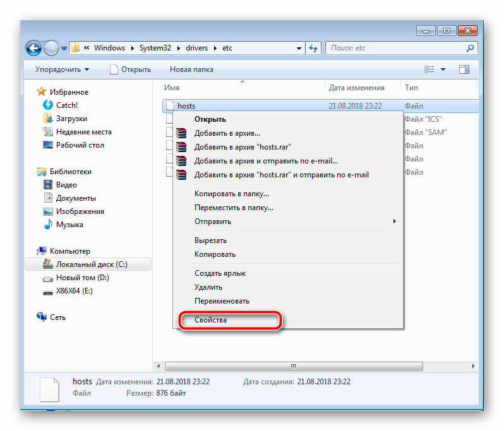Click the Back navigation arrow
The image size is (504, 431).
(x=33, y=49)
